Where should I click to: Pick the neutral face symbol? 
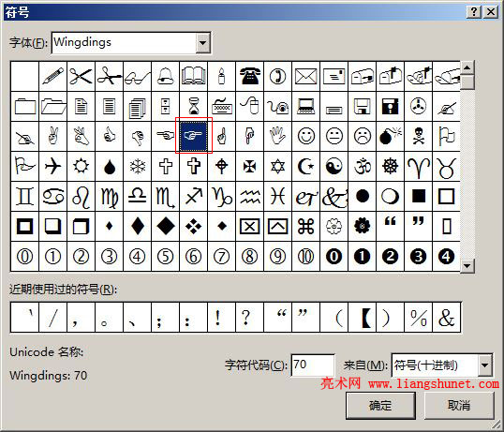[334, 136]
